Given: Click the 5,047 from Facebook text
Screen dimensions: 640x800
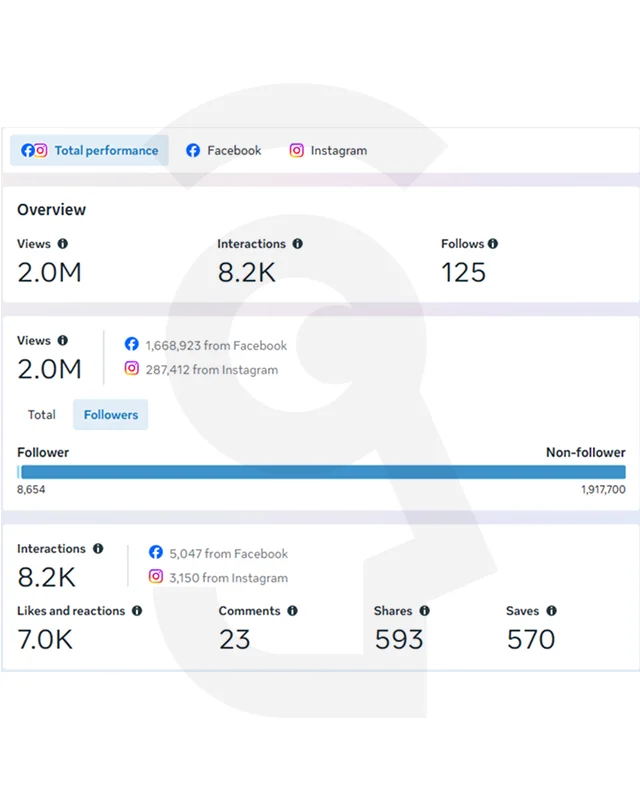Looking at the screenshot, I should (x=229, y=554).
